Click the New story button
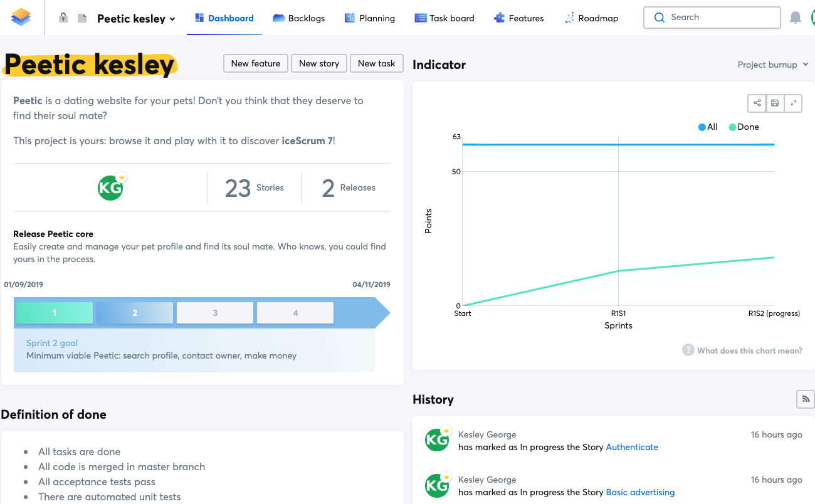The width and height of the screenshot is (815, 504). coord(319,63)
